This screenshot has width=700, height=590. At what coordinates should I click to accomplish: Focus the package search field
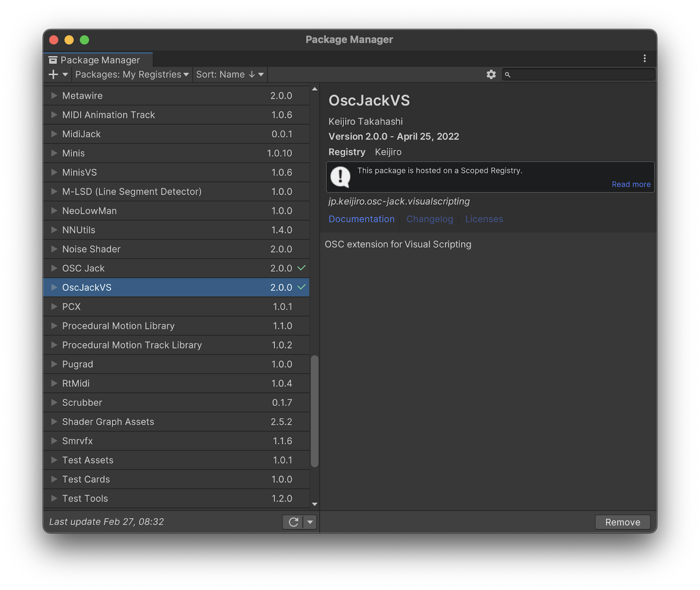[578, 75]
